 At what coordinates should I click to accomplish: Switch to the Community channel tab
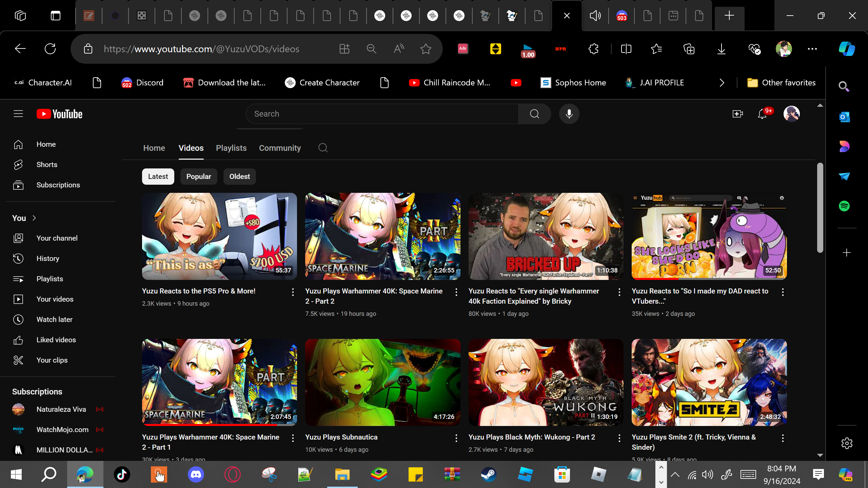pyautogui.click(x=280, y=148)
